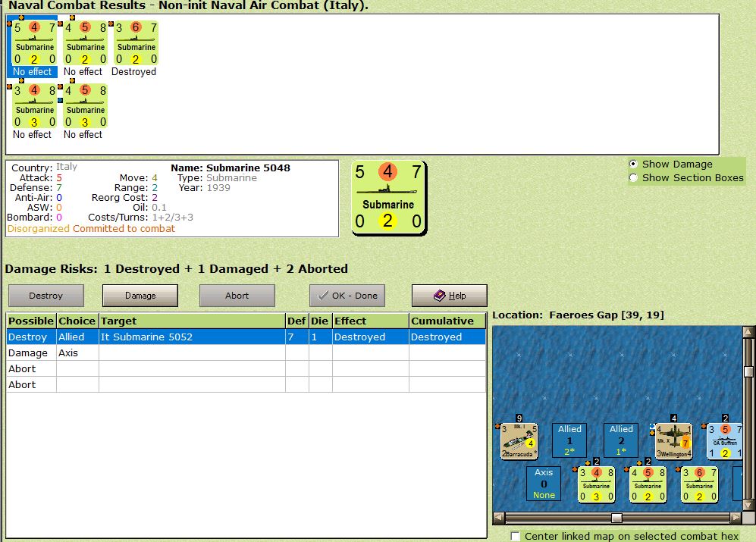Click the 3-4-8 submarine counter on map
The image size is (756, 542).
click(597, 484)
